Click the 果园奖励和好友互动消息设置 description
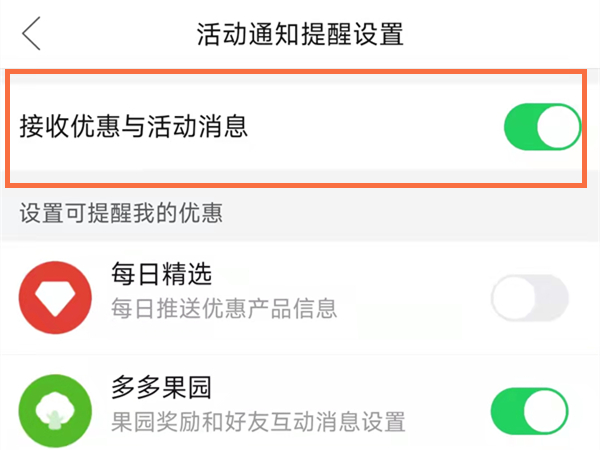The width and height of the screenshot is (600, 450). [258, 421]
